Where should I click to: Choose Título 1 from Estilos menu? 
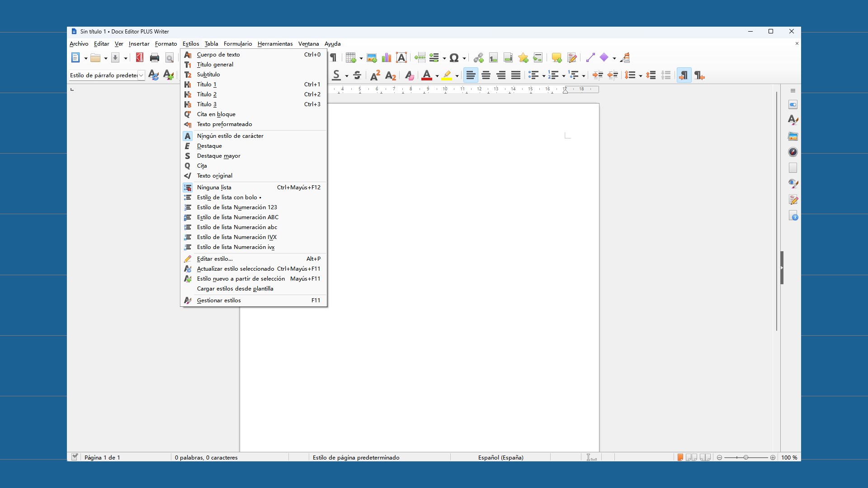[207, 84]
